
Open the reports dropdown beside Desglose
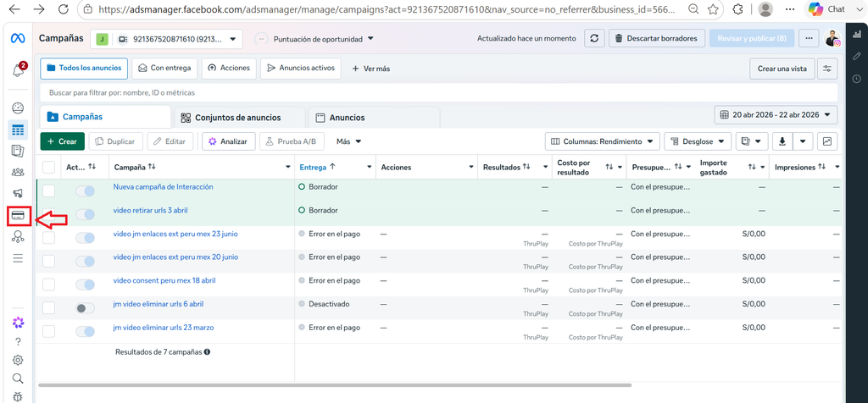point(752,141)
